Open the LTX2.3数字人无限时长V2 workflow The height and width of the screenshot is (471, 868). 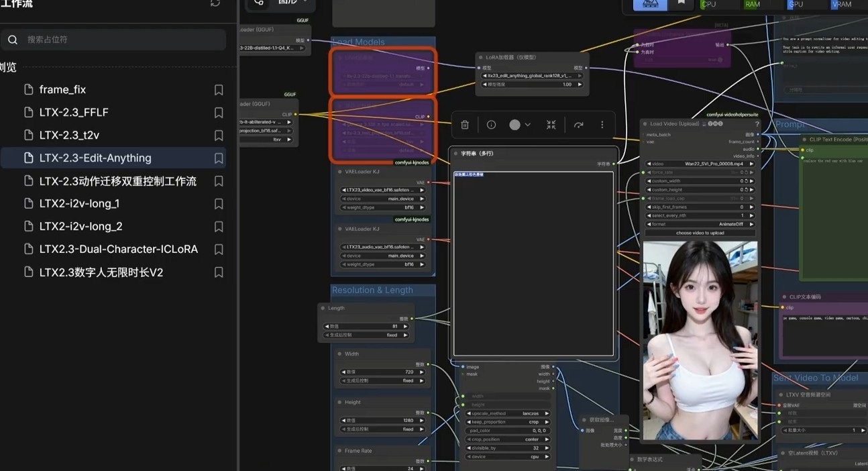[101, 272]
